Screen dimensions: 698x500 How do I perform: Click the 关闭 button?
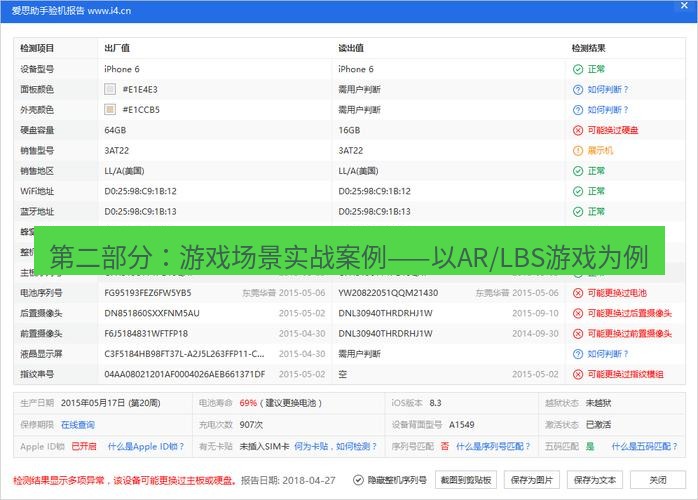point(658,480)
